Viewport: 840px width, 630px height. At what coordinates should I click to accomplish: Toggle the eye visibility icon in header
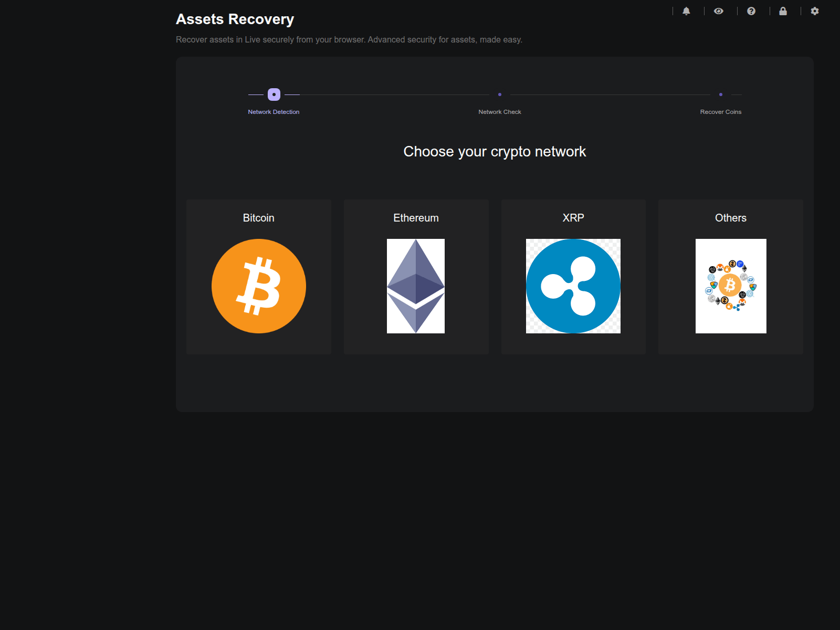coord(719,11)
